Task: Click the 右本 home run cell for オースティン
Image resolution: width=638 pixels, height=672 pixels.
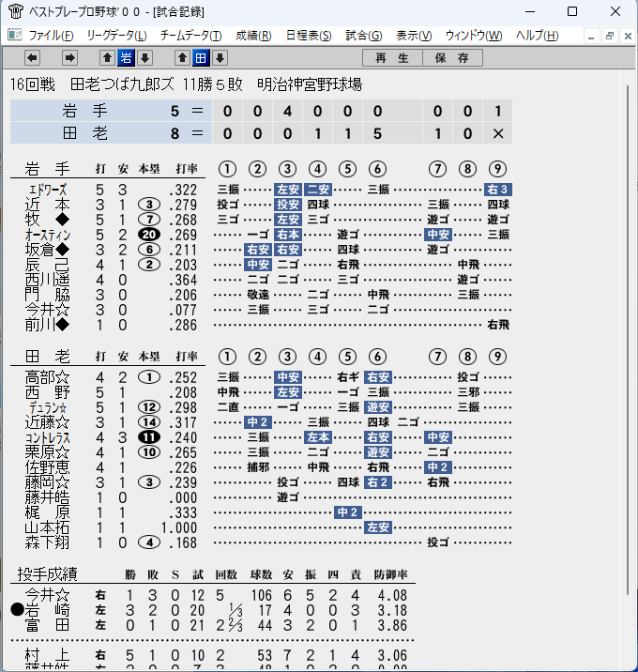Action: pos(287,235)
